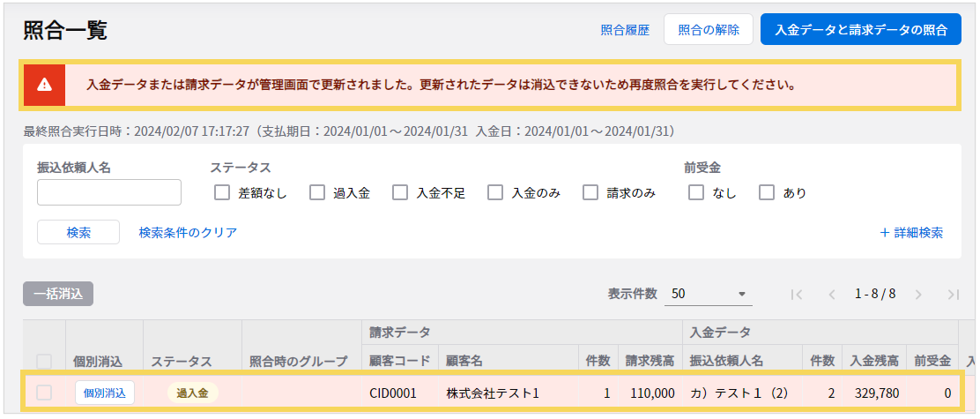Click 個別消込 button for CID0001 row
This screenshot has width=980, height=419.
[105, 393]
